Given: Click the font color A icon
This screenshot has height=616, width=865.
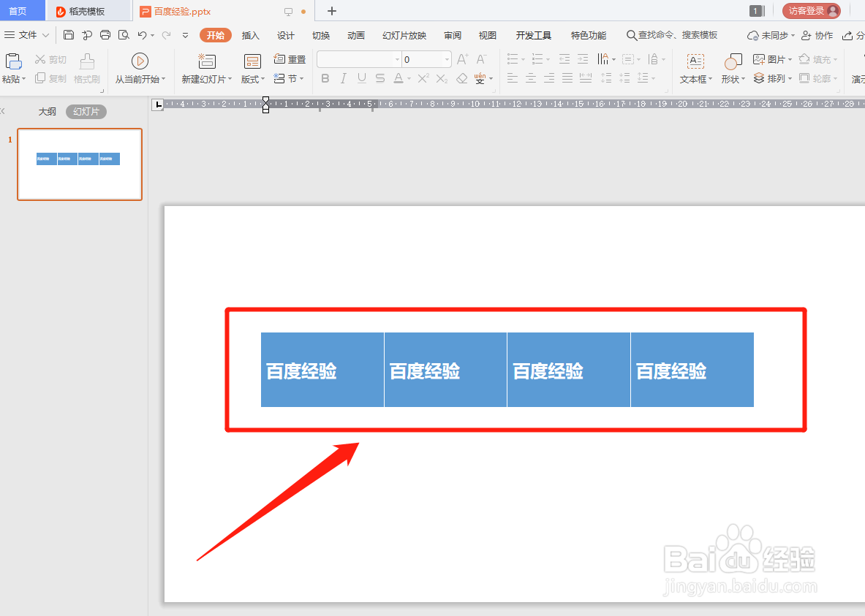Looking at the screenshot, I should [398, 78].
